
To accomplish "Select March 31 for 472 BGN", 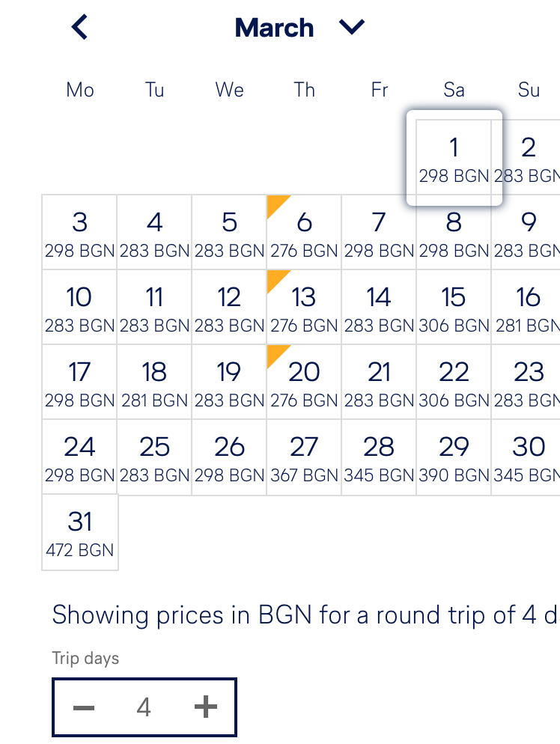I will coord(79,532).
